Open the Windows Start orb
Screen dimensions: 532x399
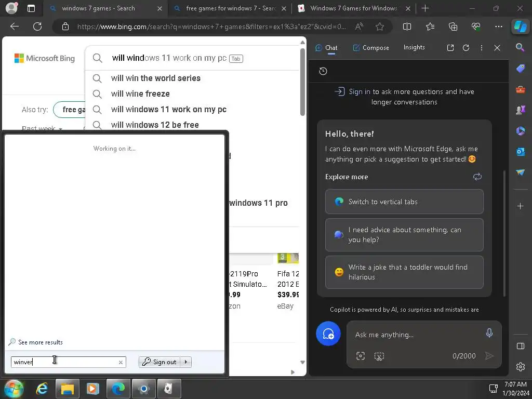coord(14,389)
